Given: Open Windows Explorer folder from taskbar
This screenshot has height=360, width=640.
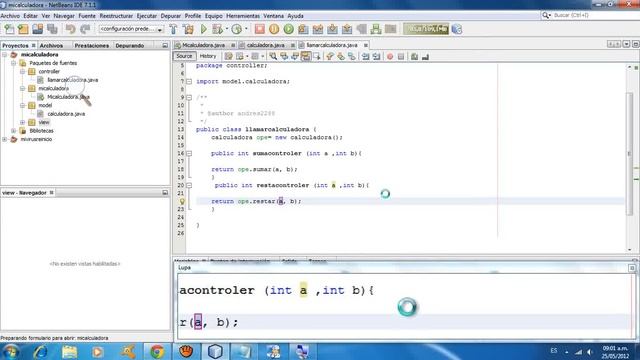Looking at the screenshot, I should [x=69, y=351].
